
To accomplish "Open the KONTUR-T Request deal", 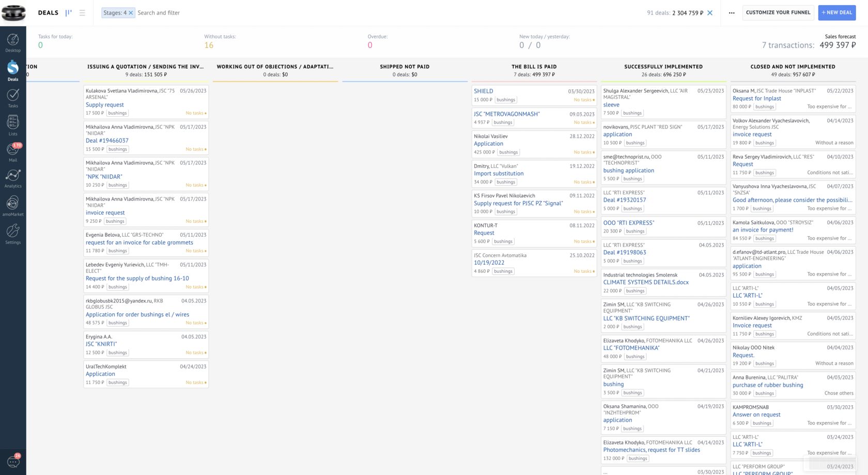I will 484,233.
